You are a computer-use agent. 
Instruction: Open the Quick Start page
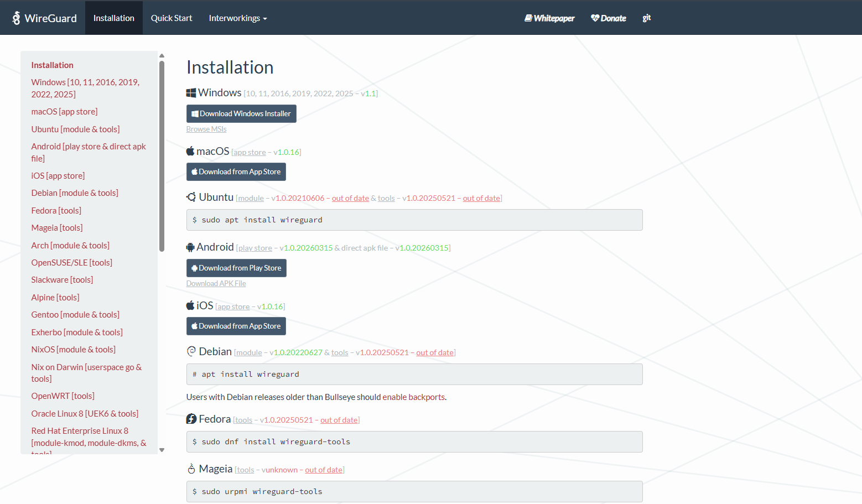click(172, 18)
